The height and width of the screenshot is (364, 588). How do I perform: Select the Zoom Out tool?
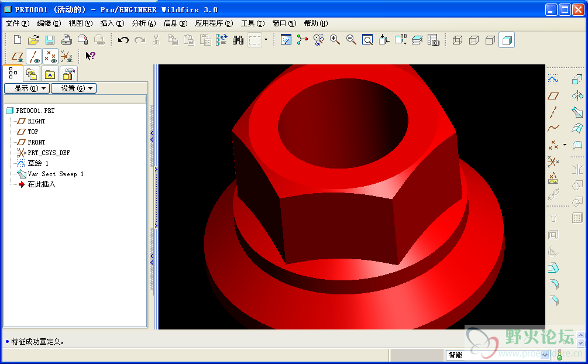(352, 40)
